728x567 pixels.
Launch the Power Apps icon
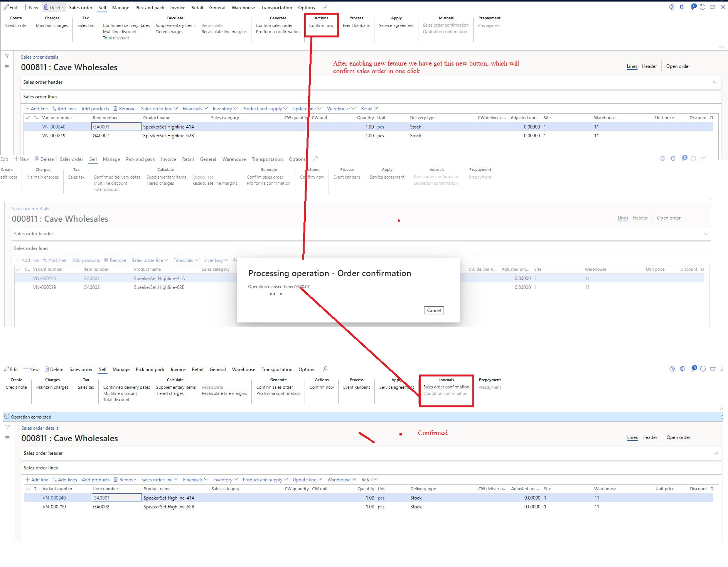pos(694,7)
